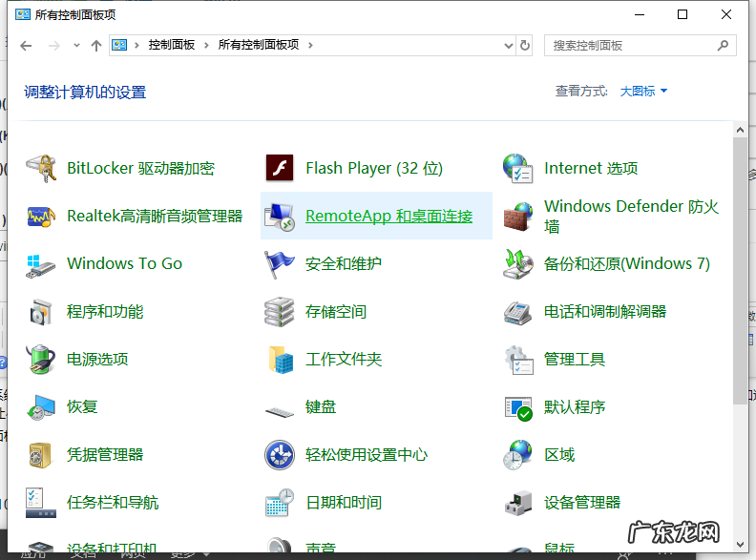Refresh the control panel view

pos(525,46)
